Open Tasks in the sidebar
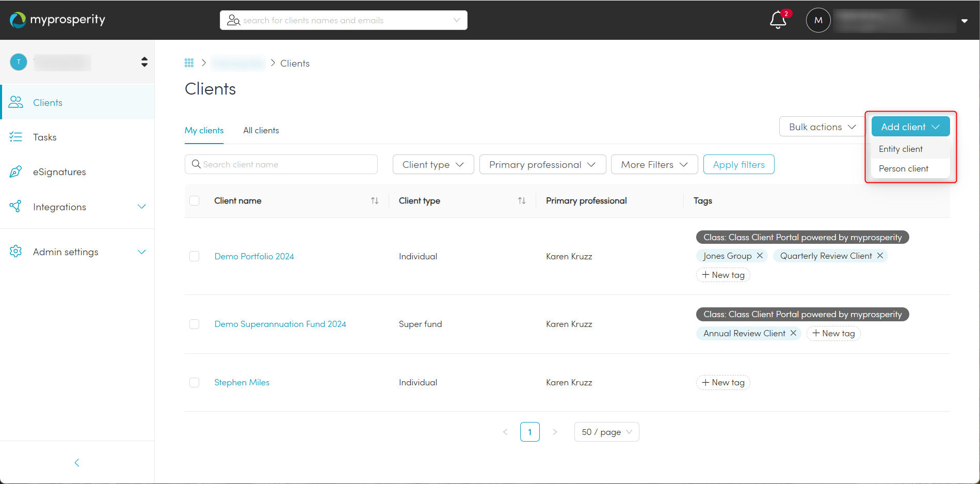Screen dimensions: 980x484 (x=77, y=137)
